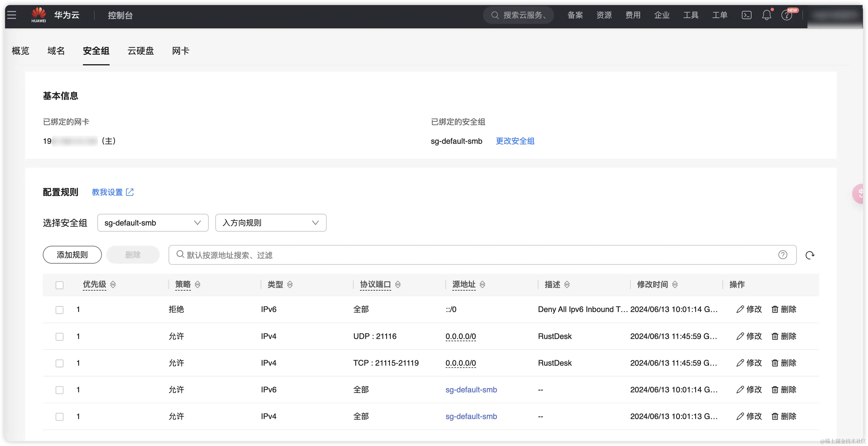
Task: Check the UDP : 21116 rule checkbox
Action: tap(59, 337)
